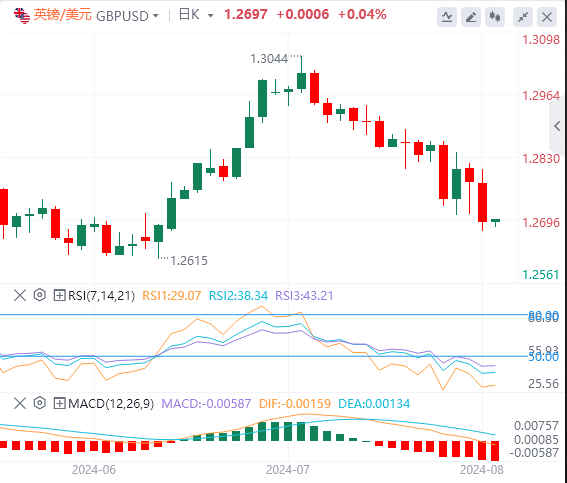Click the 1.2830 price axis label
Screen dimensions: 567x483
pos(541,159)
